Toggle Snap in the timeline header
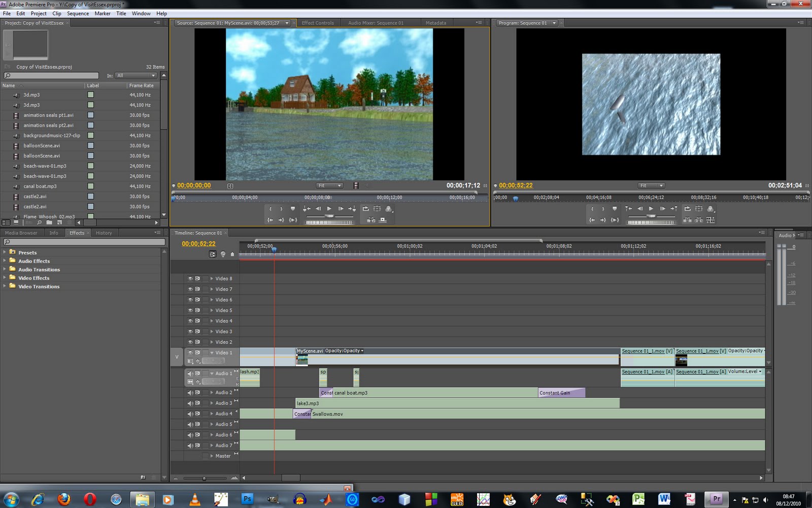This screenshot has height=508, width=812. click(213, 254)
